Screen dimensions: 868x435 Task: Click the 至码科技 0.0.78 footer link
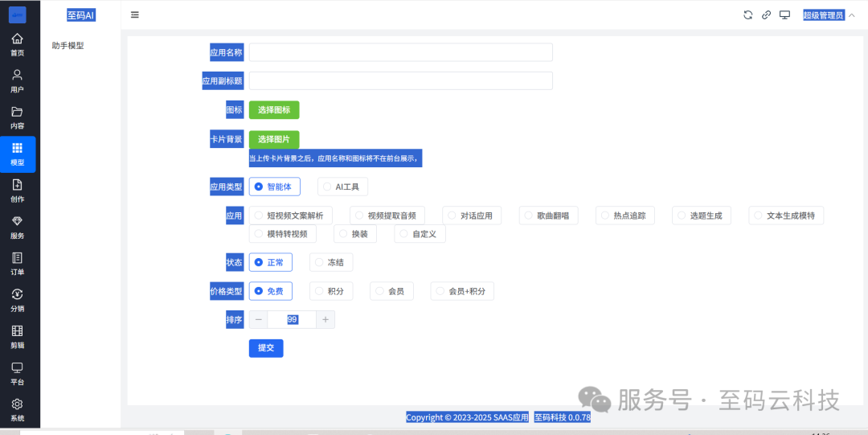click(x=563, y=417)
